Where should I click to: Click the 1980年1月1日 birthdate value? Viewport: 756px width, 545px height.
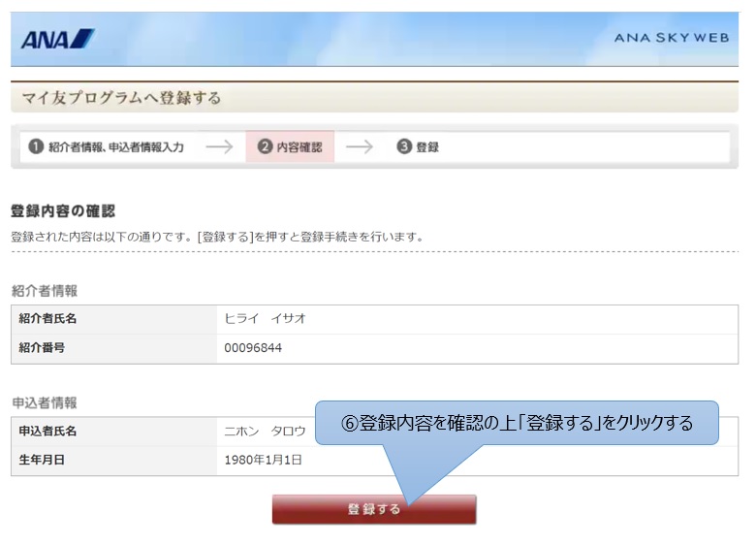tap(264, 460)
